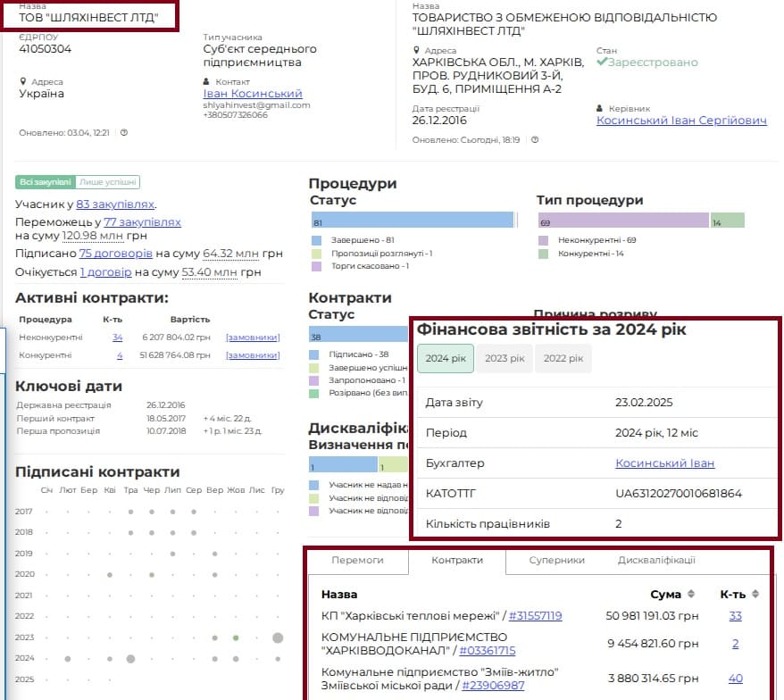Screen dimensions: 784x700
Task: Click the info icon next to 'Оновлено: 03.04, 12:21'
Action: point(124,132)
